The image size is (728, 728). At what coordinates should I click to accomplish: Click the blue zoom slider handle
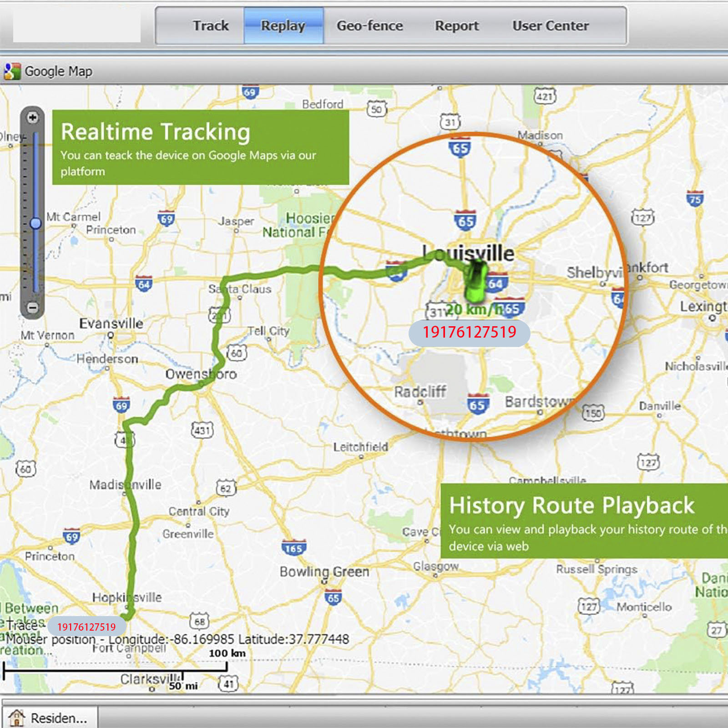pyautogui.click(x=35, y=223)
